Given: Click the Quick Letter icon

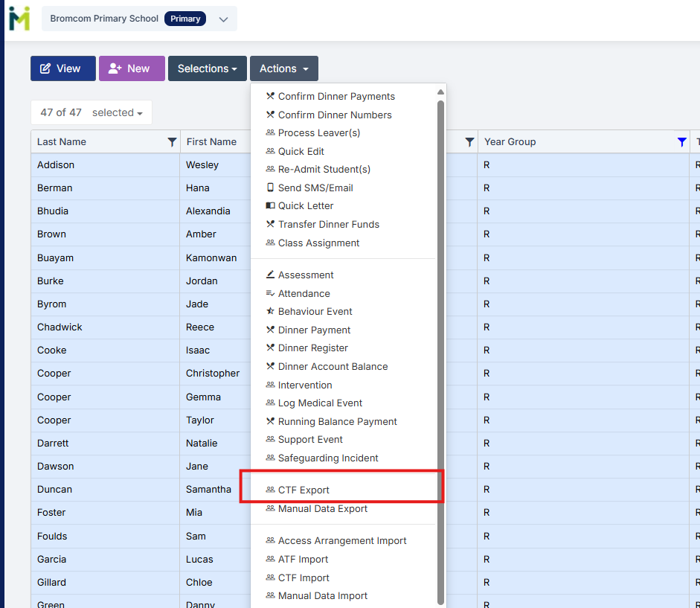Looking at the screenshot, I should (270, 206).
